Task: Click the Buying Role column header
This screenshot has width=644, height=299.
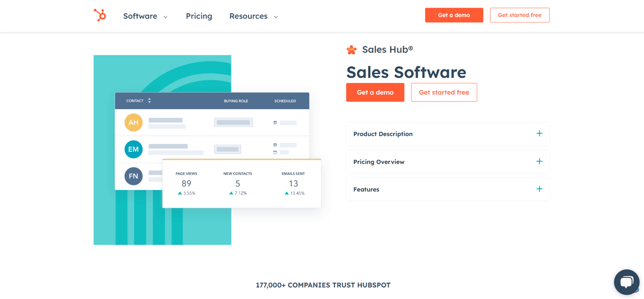Action: [x=236, y=101]
